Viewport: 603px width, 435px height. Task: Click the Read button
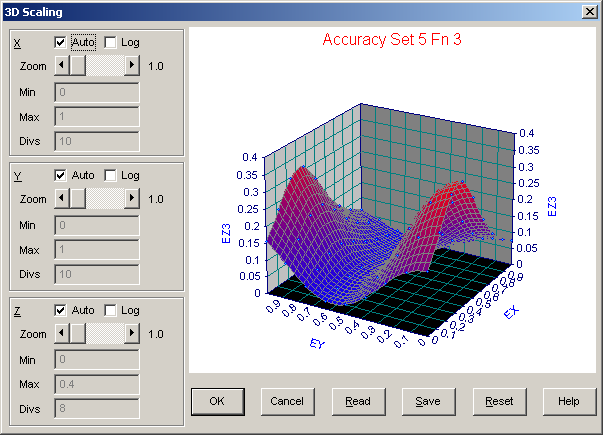(358, 402)
